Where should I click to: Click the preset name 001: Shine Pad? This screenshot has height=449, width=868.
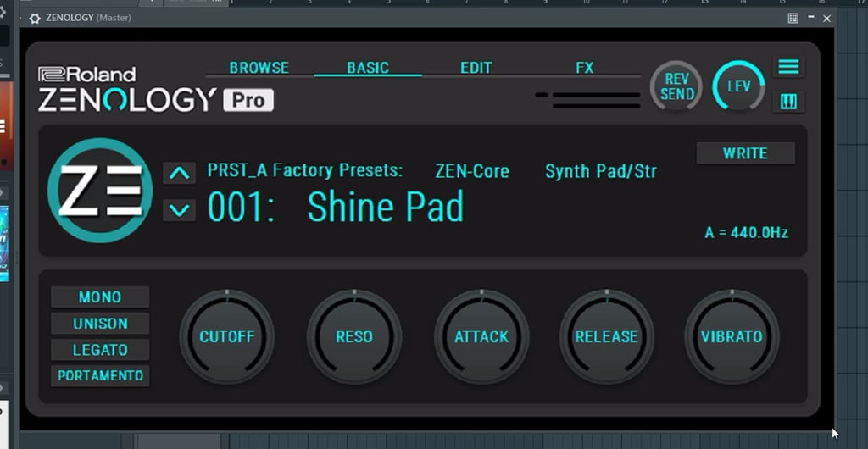[x=336, y=208]
